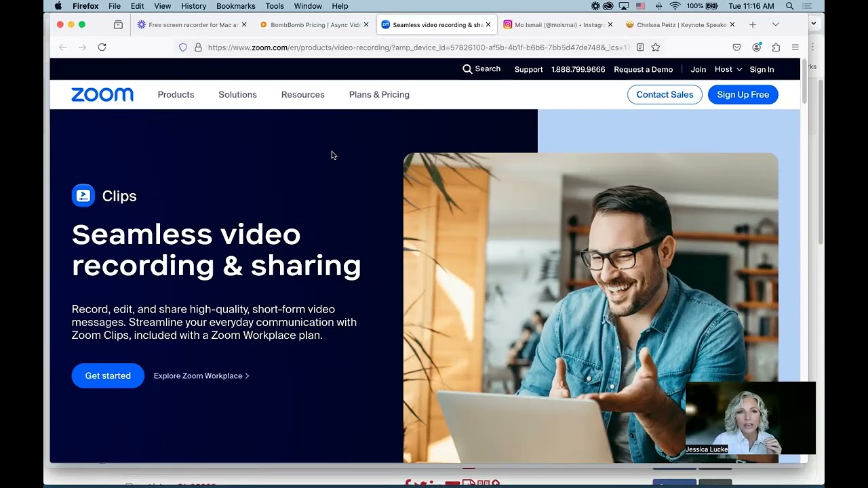Open the Tools menu
This screenshot has height=488, width=868.
275,6
